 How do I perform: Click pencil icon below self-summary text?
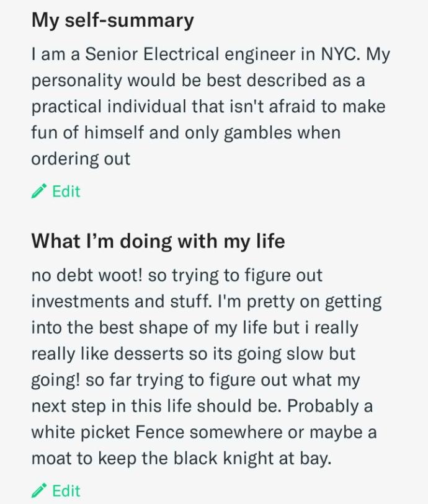pyautogui.click(x=38, y=192)
